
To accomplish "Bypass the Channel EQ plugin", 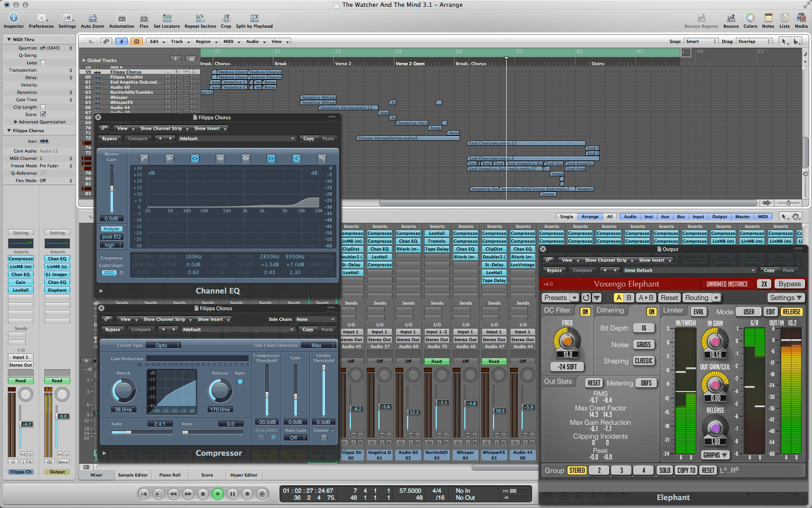I will pyautogui.click(x=109, y=138).
